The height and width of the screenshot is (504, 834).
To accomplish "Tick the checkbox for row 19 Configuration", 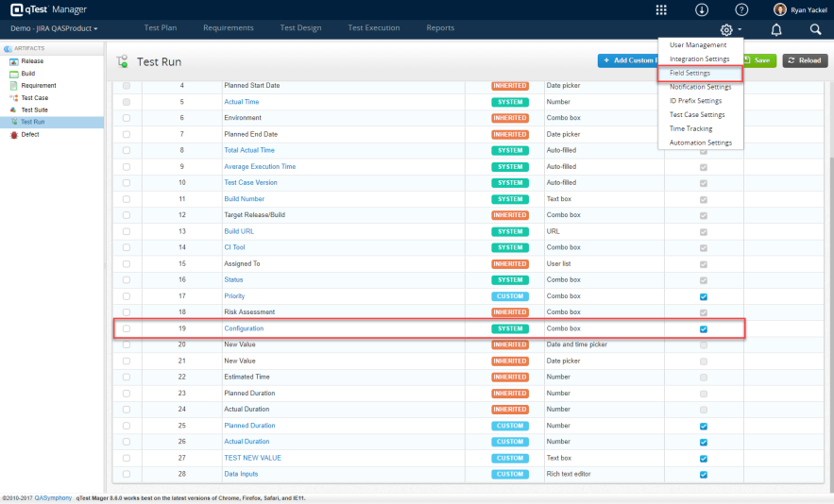I will (127, 329).
